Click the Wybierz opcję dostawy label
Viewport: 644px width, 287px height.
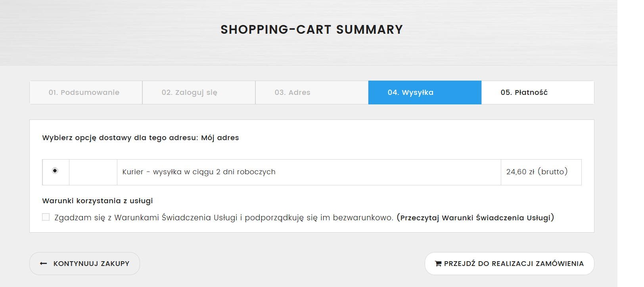[120, 138]
